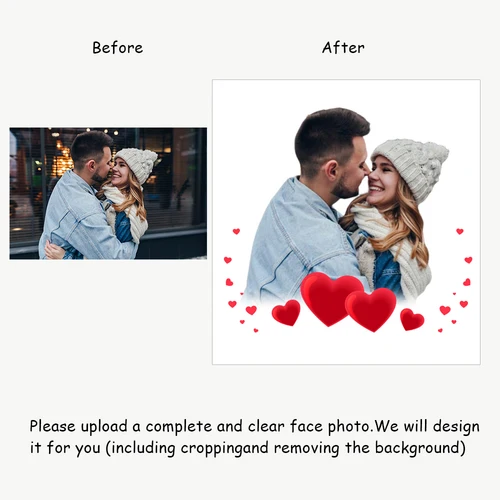Viewport: 500px width, 500px height.
Task: Click the "Before" heading label
Action: tap(117, 48)
